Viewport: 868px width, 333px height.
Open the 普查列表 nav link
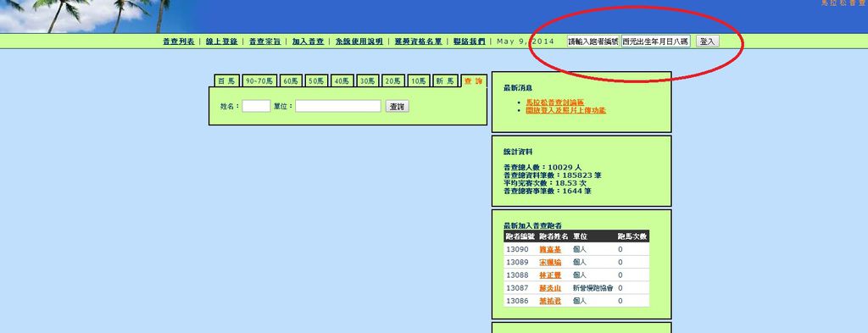(178, 42)
